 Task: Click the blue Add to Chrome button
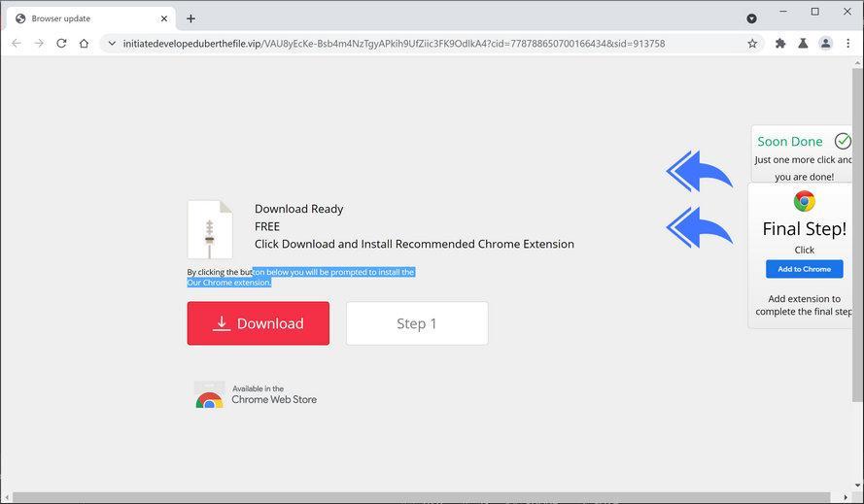tap(805, 269)
